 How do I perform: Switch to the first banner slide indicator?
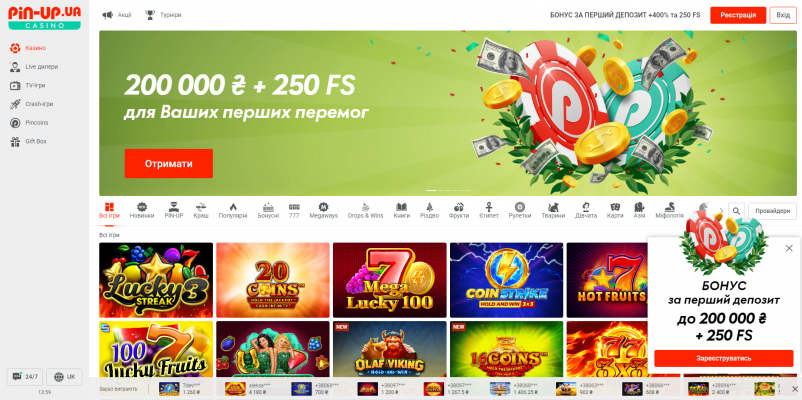[431, 190]
